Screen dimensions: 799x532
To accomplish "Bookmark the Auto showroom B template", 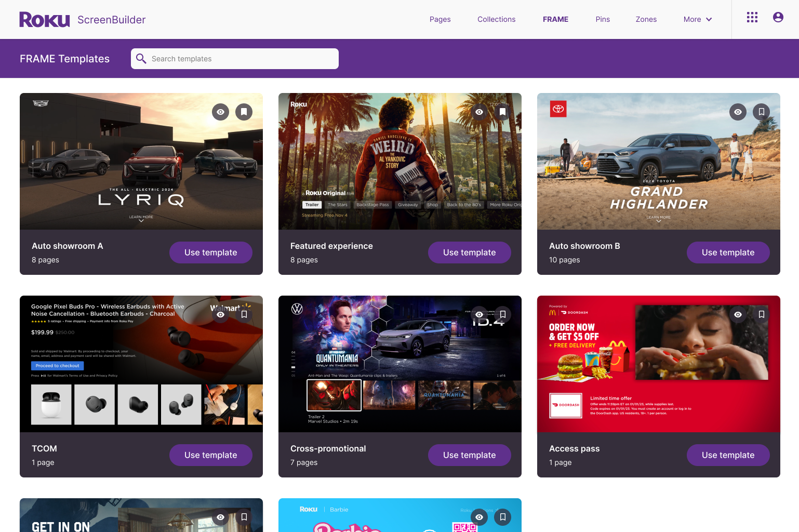I will pos(762,112).
